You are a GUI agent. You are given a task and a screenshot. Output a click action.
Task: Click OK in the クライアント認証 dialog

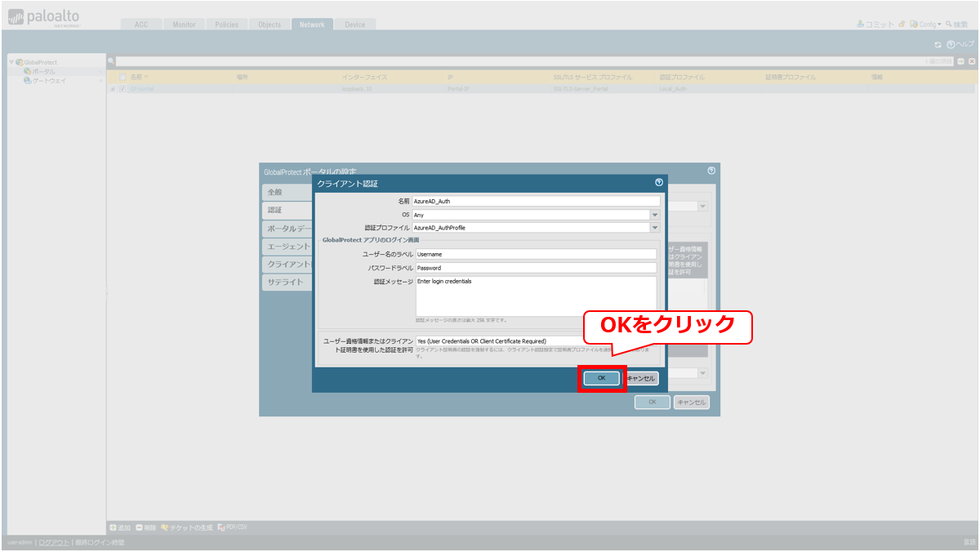click(601, 379)
